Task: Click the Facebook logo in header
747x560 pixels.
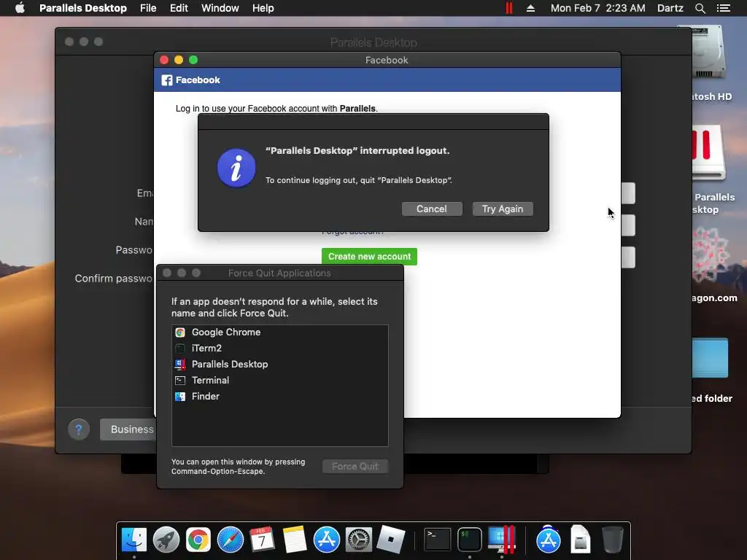Action: point(167,80)
